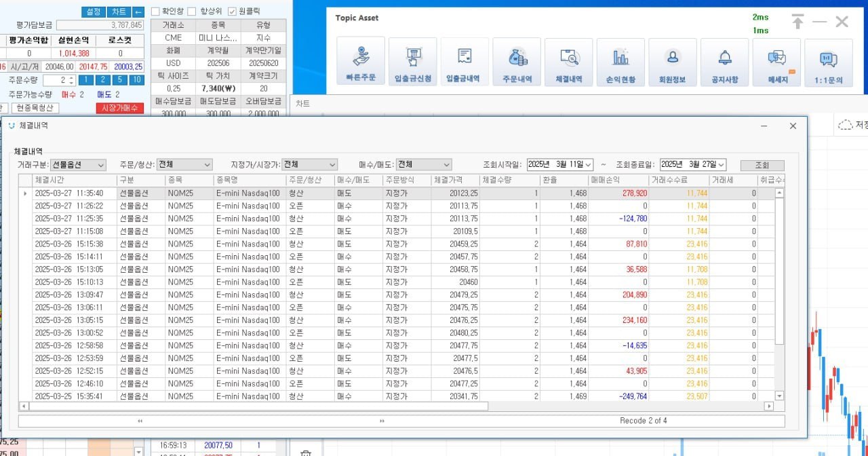Click the -249,764 loss cell

coord(618,396)
